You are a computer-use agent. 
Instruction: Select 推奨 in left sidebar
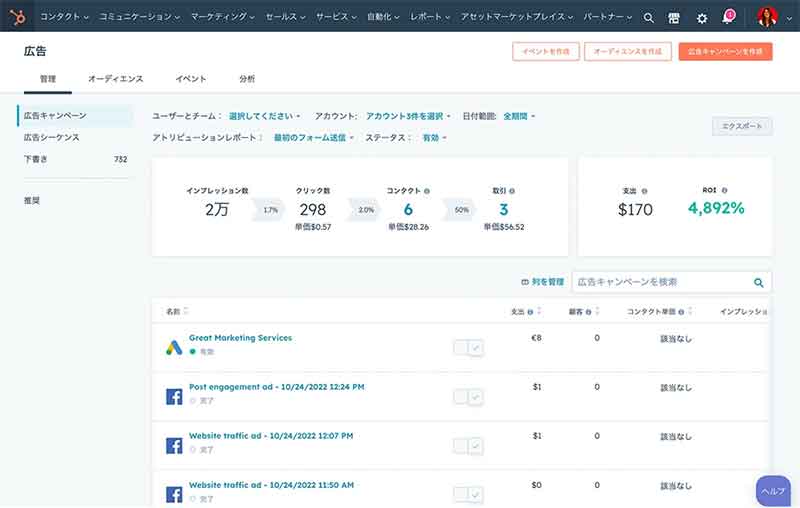tap(32, 200)
